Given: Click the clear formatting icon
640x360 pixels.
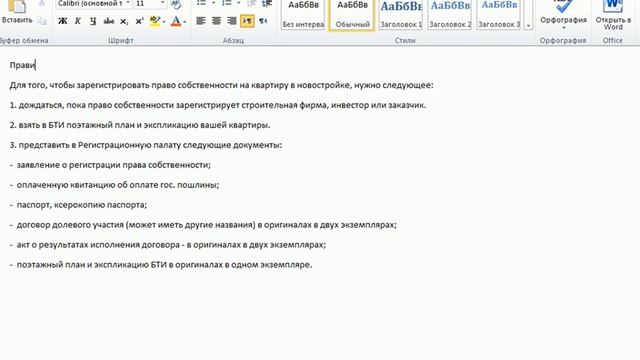Looking at the screenshot, I should coord(176,4).
